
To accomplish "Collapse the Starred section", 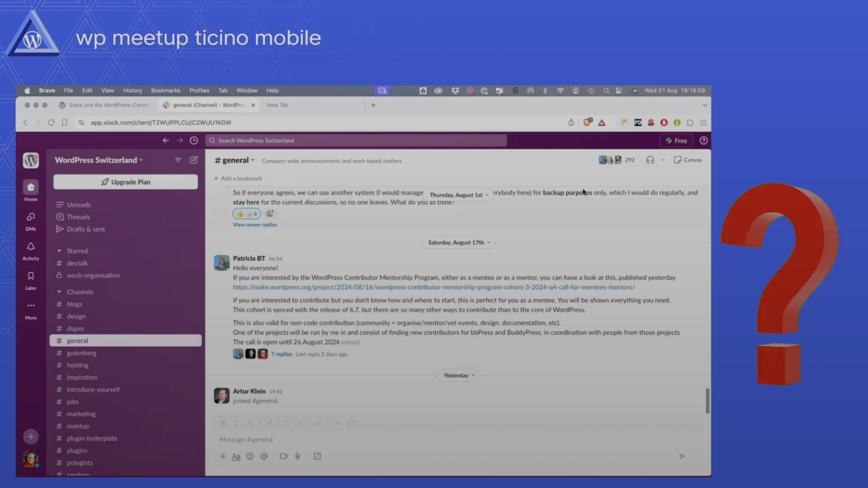I will pyautogui.click(x=59, y=251).
